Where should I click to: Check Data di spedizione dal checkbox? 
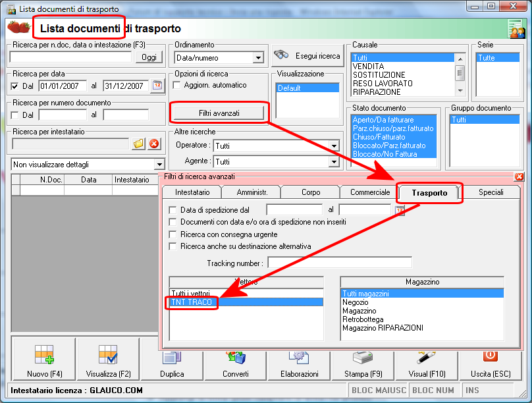point(173,210)
